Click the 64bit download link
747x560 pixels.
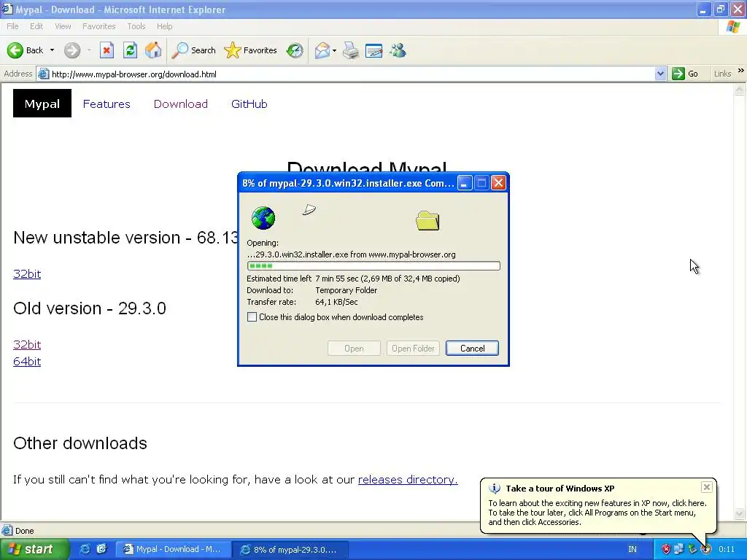click(27, 362)
